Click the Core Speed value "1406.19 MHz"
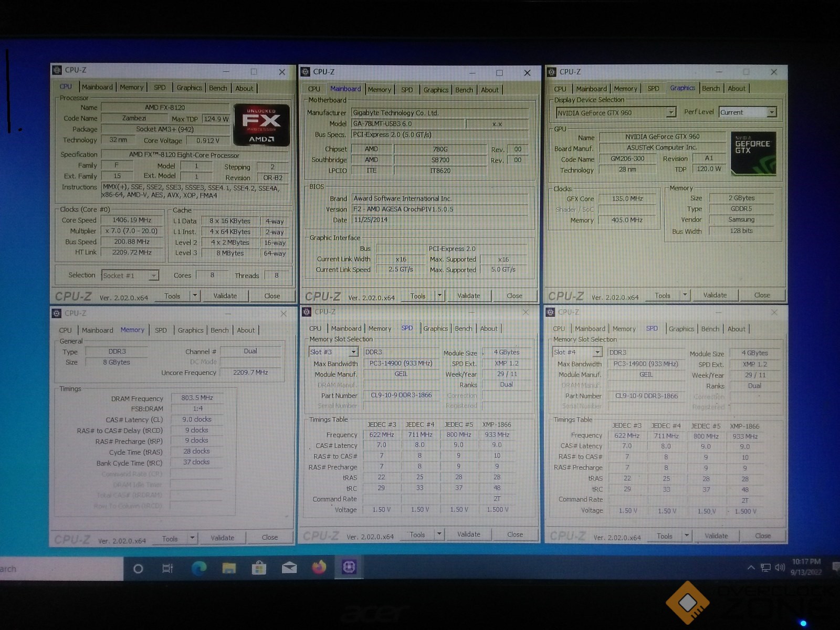The height and width of the screenshot is (630, 840). tap(132, 220)
